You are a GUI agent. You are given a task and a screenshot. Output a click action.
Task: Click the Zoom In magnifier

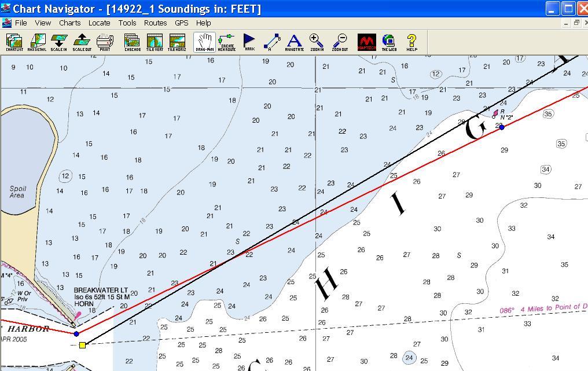[317, 42]
